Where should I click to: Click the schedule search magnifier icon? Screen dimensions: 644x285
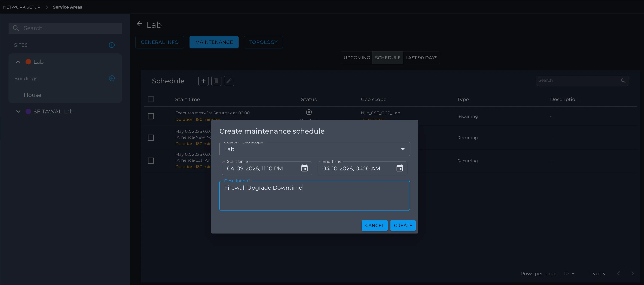coord(623,81)
